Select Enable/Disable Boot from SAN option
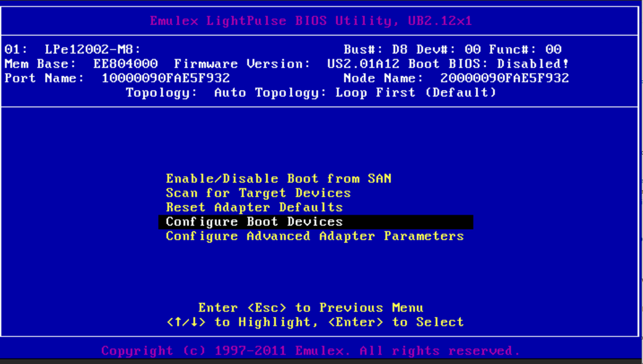Screen dimensions: 643x364 [279, 179]
